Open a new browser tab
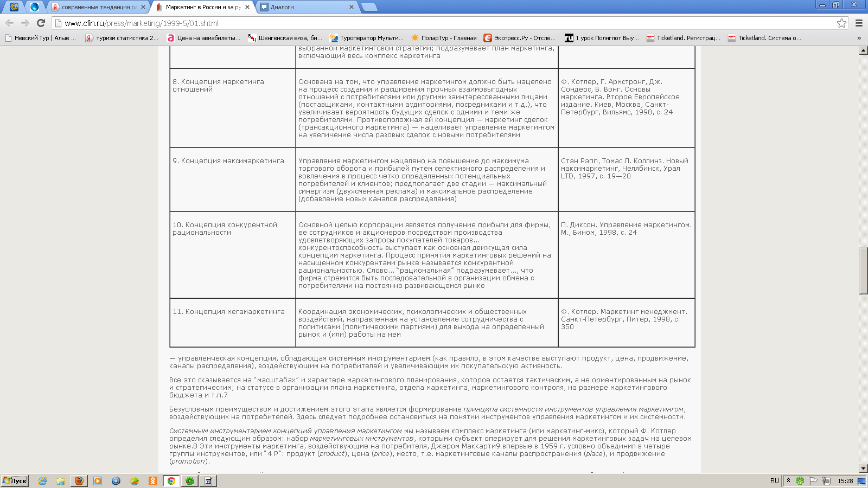 tap(369, 7)
